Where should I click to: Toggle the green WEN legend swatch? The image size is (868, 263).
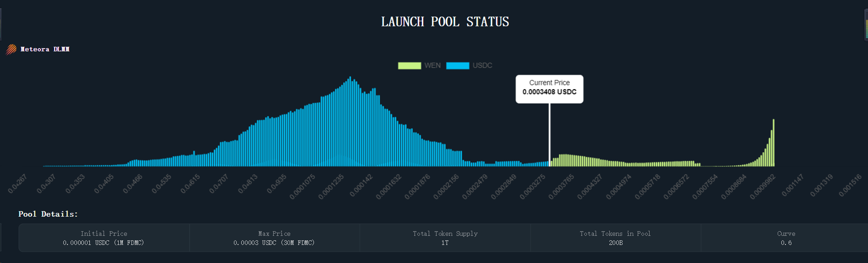click(x=409, y=65)
